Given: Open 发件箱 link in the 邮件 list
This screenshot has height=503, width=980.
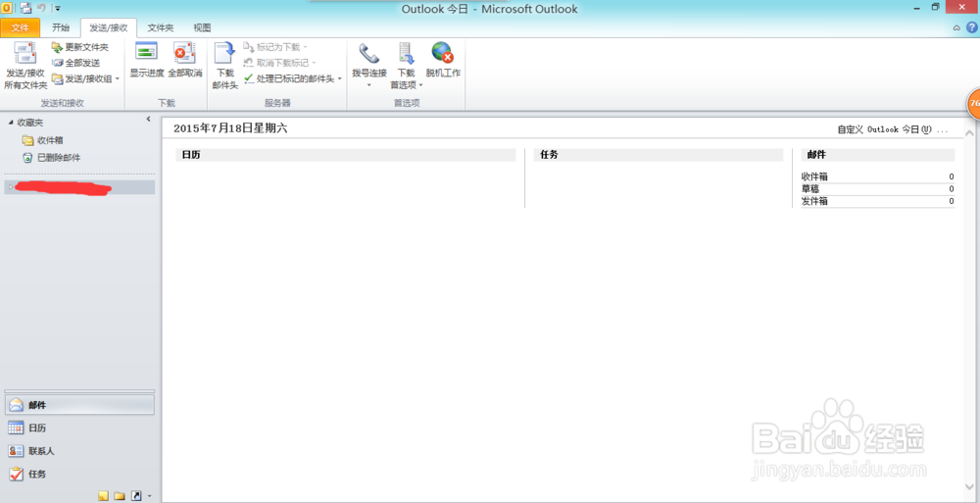Looking at the screenshot, I should click(814, 201).
